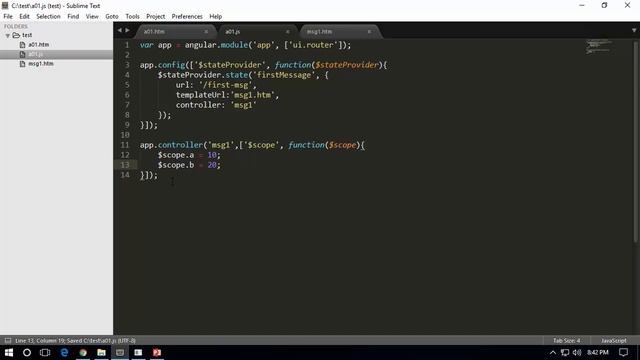Open the tab list dropdown arrow
640x360 pixels.
click(x=634, y=31)
